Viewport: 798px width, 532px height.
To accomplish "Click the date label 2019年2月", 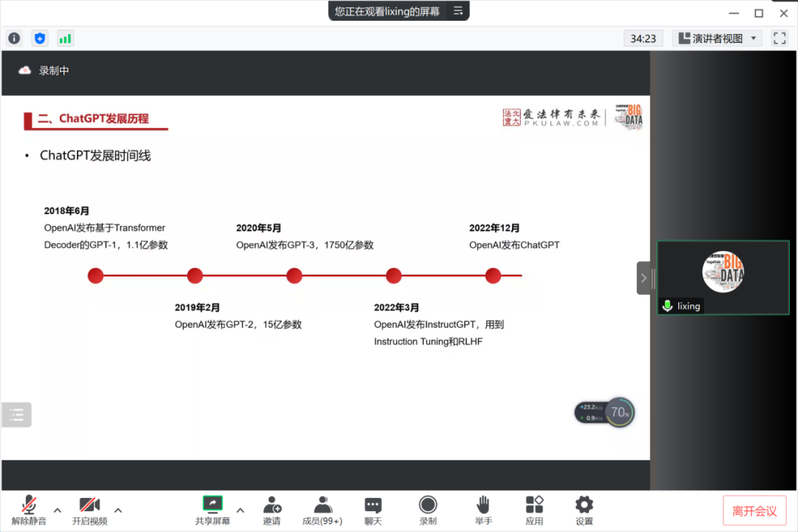I will point(197,307).
